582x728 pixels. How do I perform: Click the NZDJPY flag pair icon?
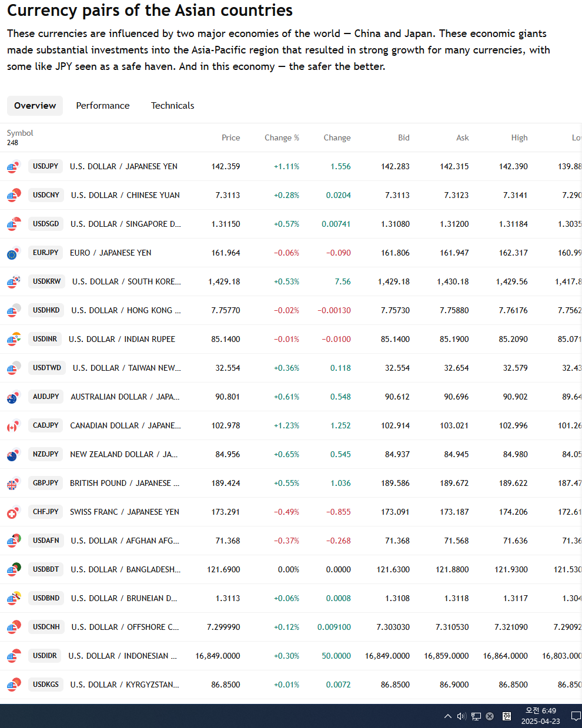[x=14, y=455]
